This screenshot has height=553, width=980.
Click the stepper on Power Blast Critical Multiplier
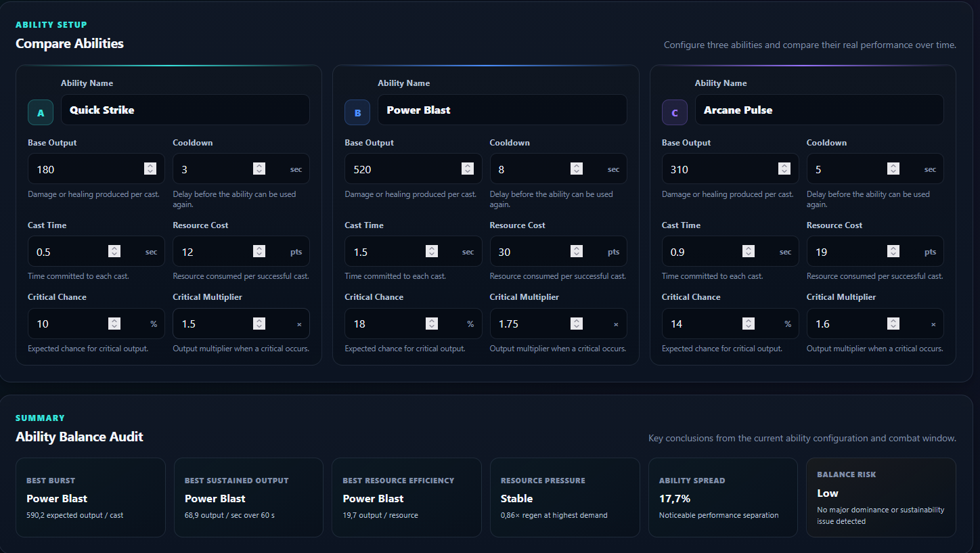[576, 324]
